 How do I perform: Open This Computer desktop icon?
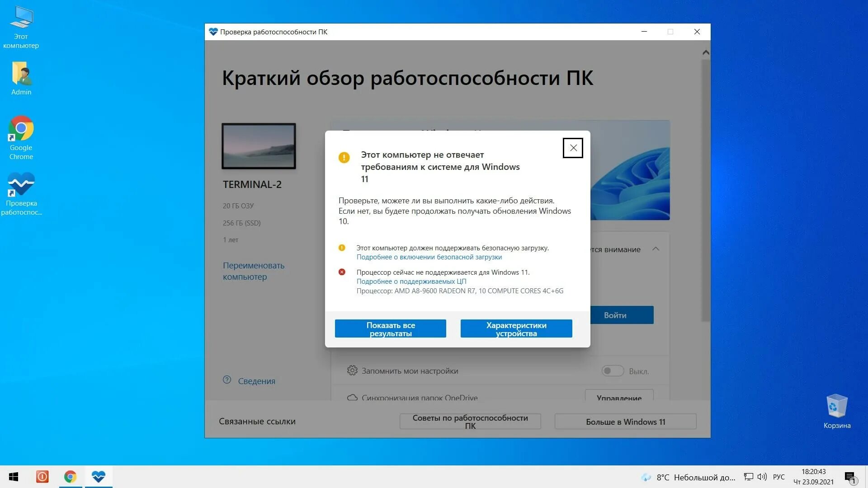pyautogui.click(x=21, y=28)
